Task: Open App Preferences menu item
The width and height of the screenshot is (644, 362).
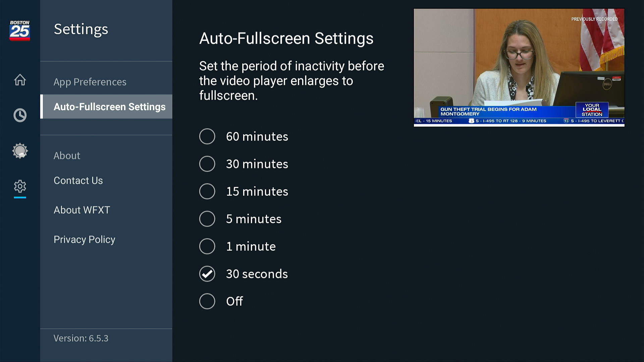Action: tap(90, 82)
